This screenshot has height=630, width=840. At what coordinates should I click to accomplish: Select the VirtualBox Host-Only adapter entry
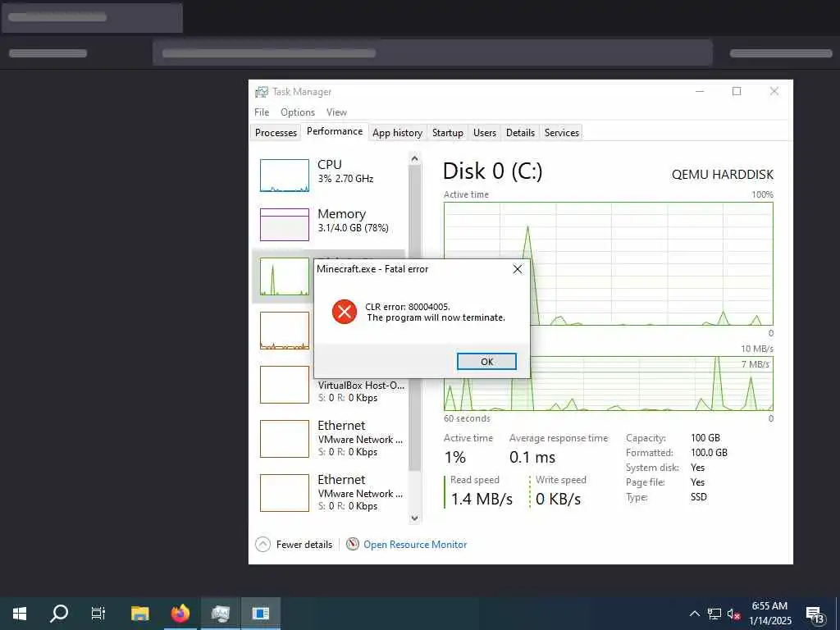pos(331,386)
